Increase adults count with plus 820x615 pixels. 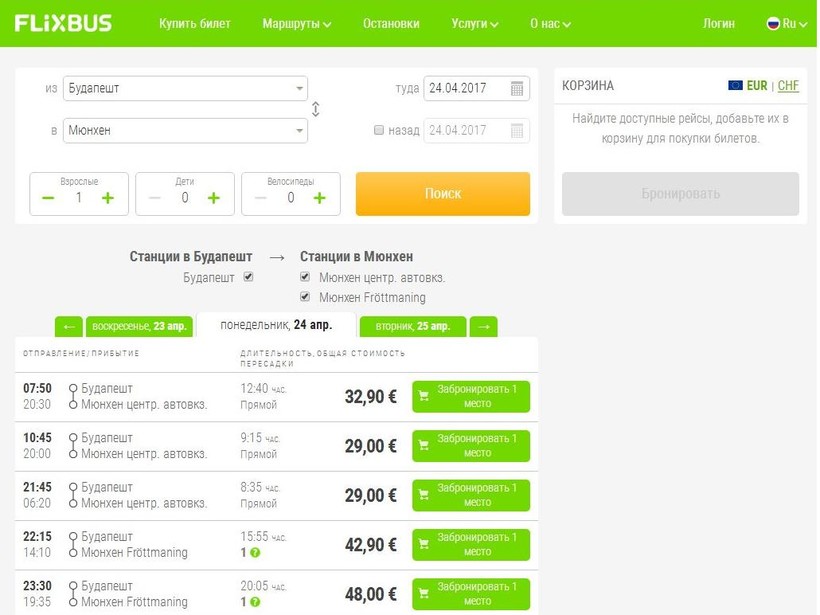(x=108, y=198)
